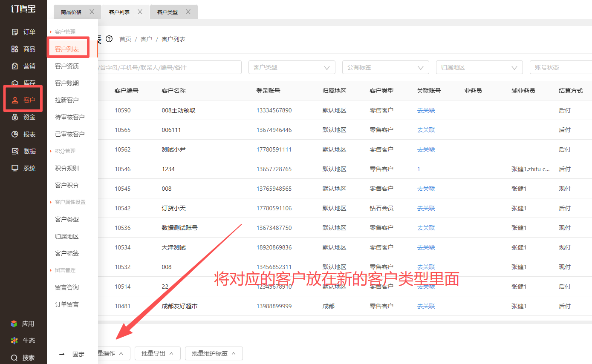The height and width of the screenshot is (364, 592).
Task: Click the 订货宝 logo
Action: 23,9
